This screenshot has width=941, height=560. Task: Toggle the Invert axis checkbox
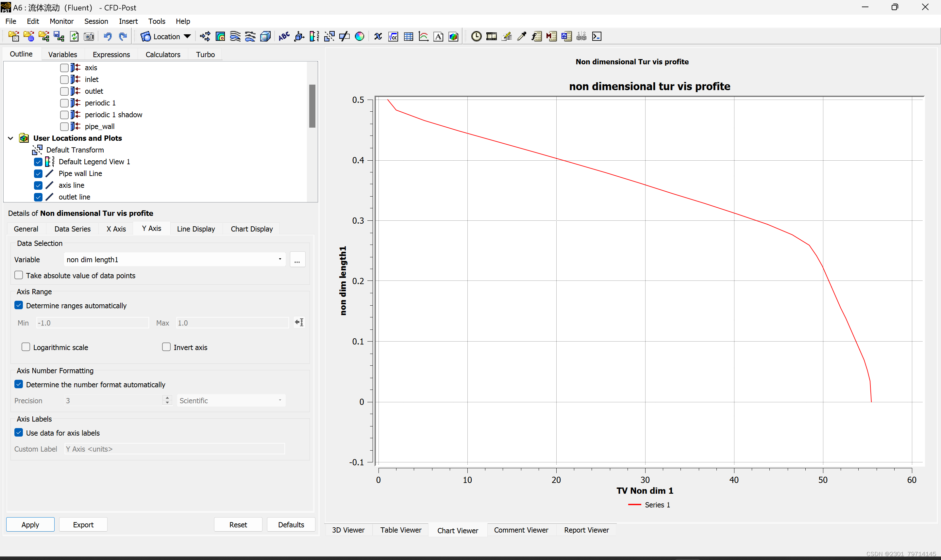click(166, 347)
